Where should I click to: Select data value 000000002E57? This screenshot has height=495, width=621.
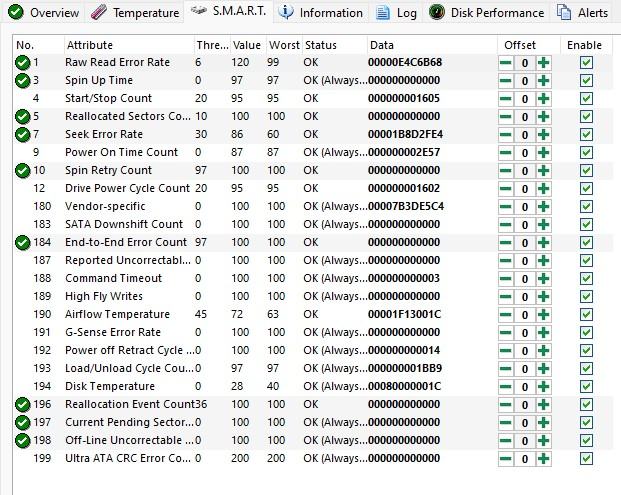tap(404, 152)
